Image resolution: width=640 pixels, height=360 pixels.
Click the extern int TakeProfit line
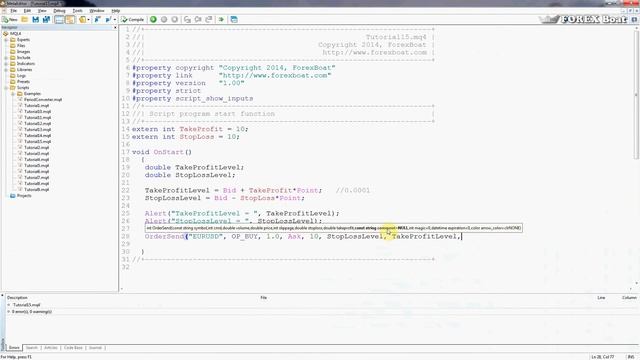(190, 129)
